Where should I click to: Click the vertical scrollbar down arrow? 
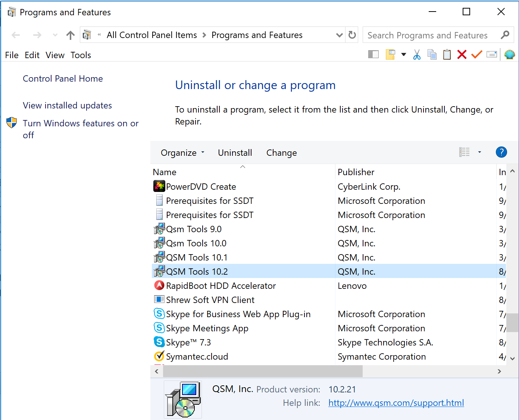coord(512,359)
